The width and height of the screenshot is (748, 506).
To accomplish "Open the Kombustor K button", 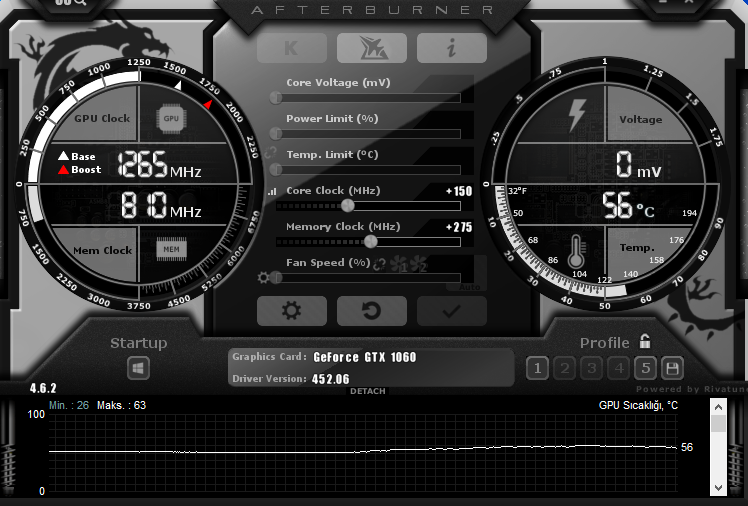I will coord(291,48).
